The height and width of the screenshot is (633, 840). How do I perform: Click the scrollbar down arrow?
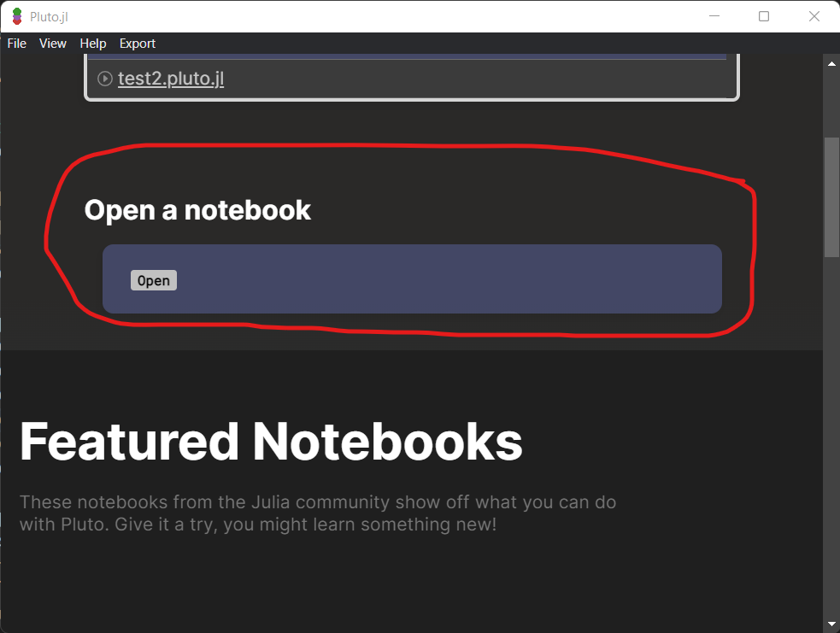click(831, 624)
